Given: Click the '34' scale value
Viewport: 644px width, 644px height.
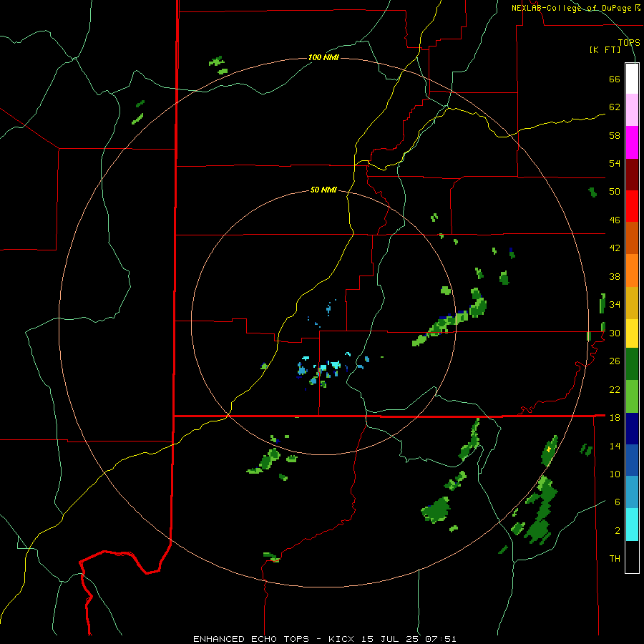Looking at the screenshot, I should click(615, 305).
